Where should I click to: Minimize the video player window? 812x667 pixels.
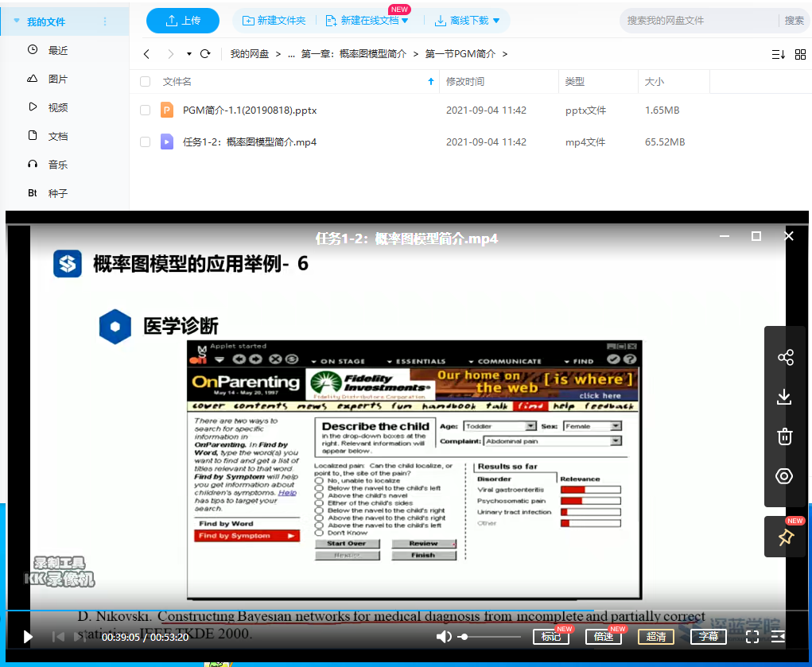(725, 236)
